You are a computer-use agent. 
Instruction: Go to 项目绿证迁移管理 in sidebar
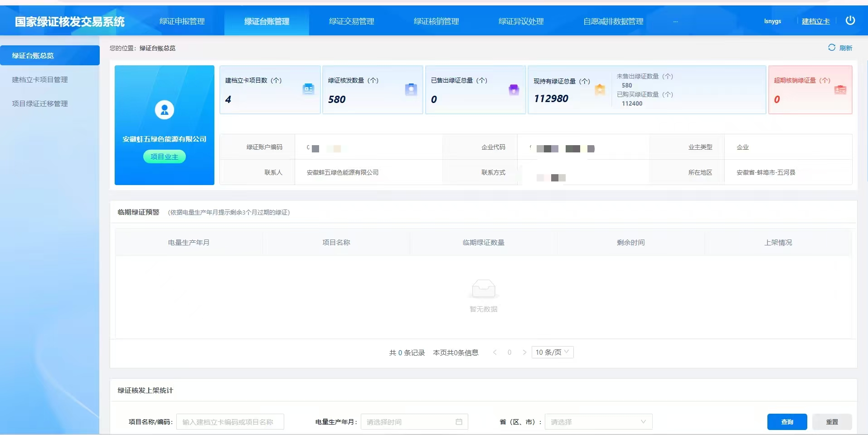tap(40, 104)
